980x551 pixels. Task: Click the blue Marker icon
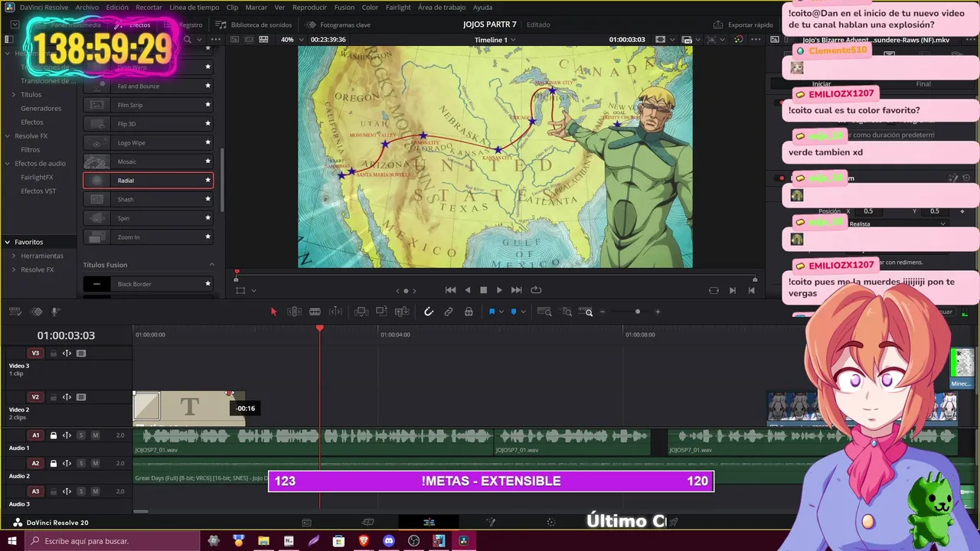(514, 311)
